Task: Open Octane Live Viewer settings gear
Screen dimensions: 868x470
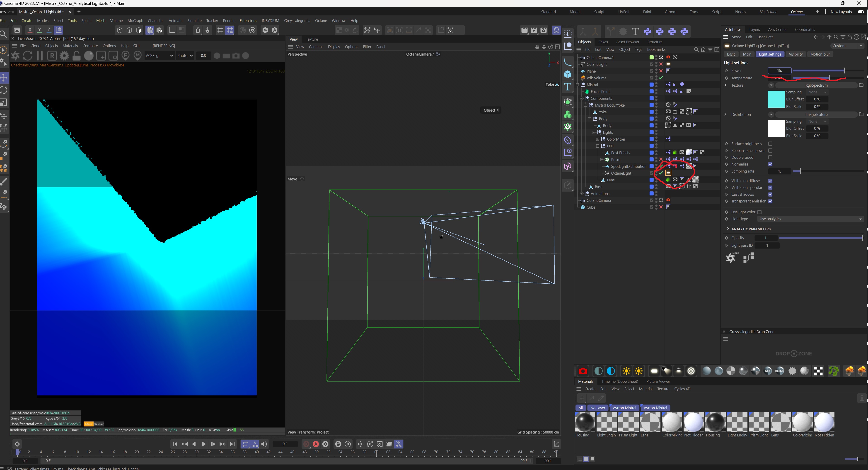Action: point(64,56)
